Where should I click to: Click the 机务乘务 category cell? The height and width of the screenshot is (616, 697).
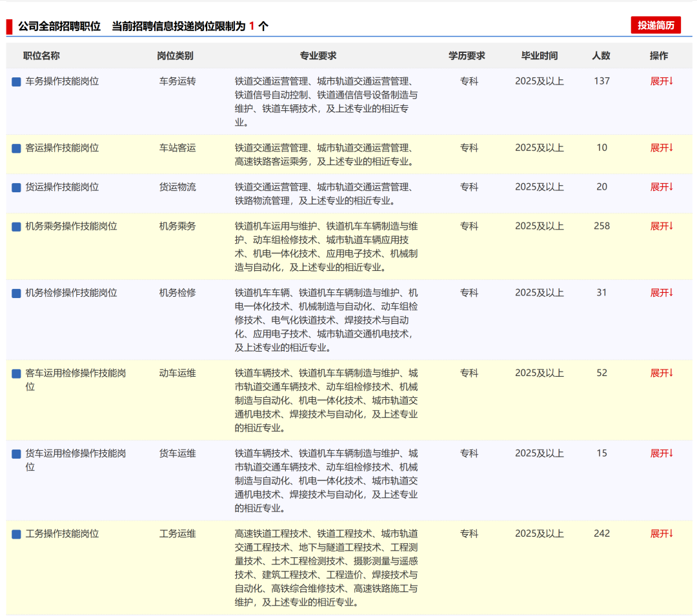(x=178, y=226)
